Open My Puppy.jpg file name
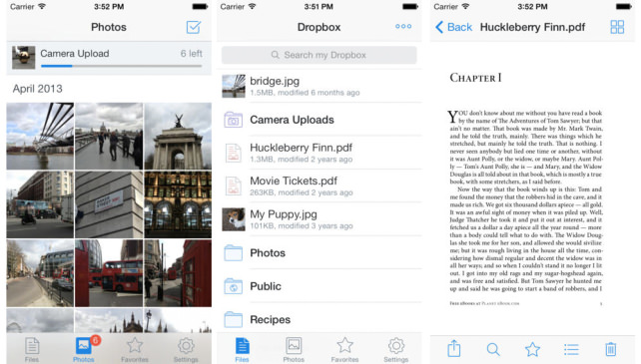The width and height of the screenshot is (641, 364). tap(284, 214)
